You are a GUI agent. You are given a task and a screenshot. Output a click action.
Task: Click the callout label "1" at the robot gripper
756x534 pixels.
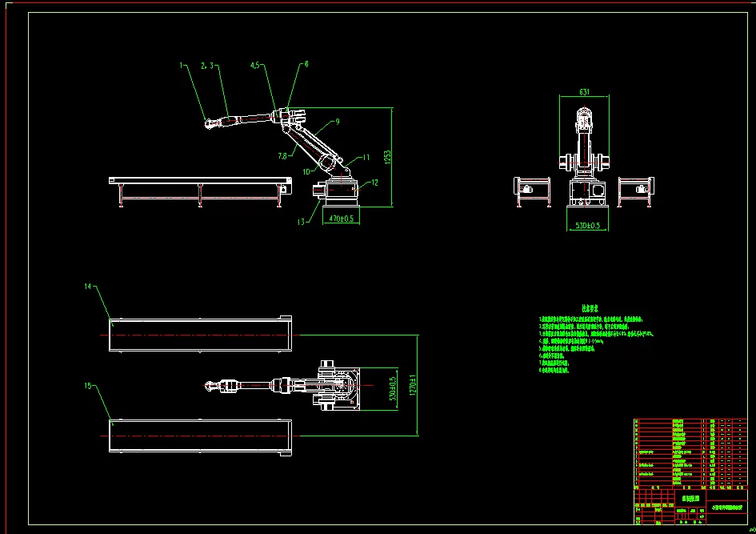pos(182,65)
